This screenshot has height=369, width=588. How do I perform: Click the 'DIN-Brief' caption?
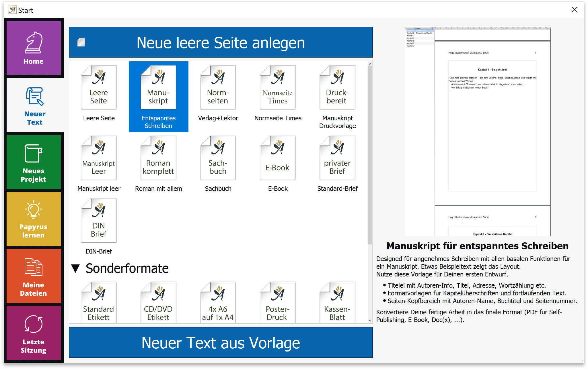[99, 251]
